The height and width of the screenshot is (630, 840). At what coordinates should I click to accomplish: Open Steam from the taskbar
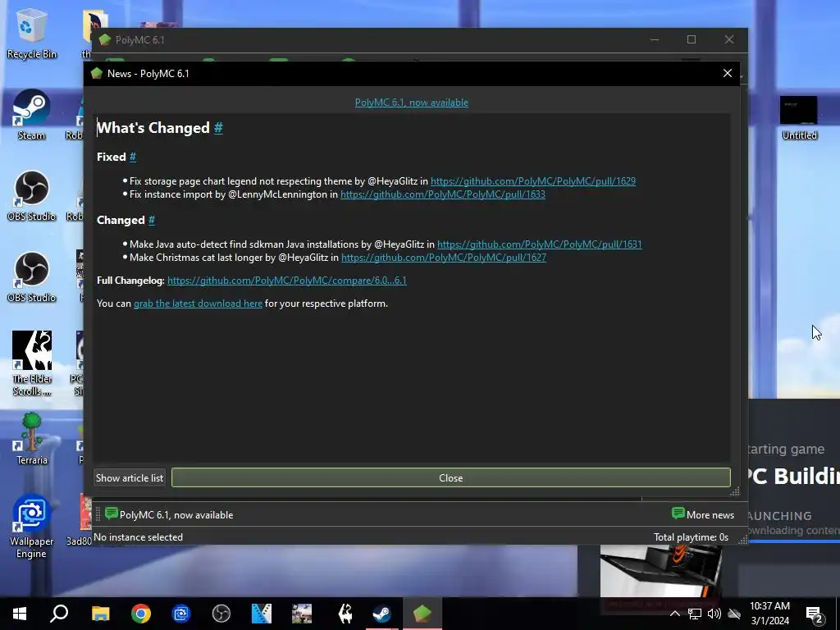pos(382,614)
